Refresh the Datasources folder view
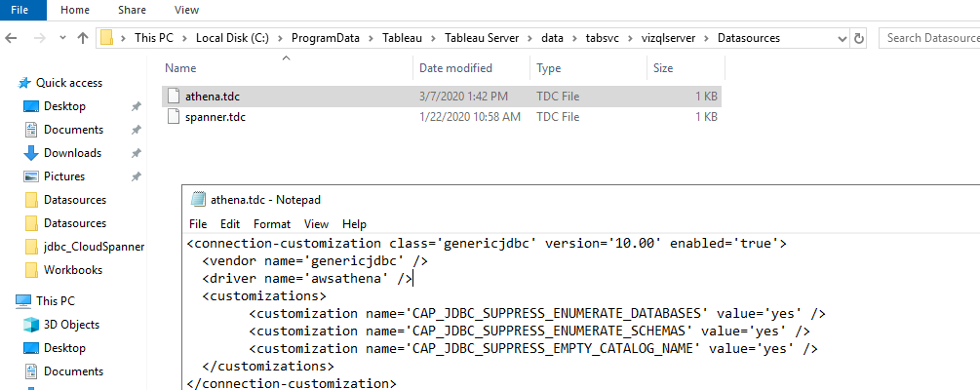The height and width of the screenshot is (390, 980). [x=859, y=38]
